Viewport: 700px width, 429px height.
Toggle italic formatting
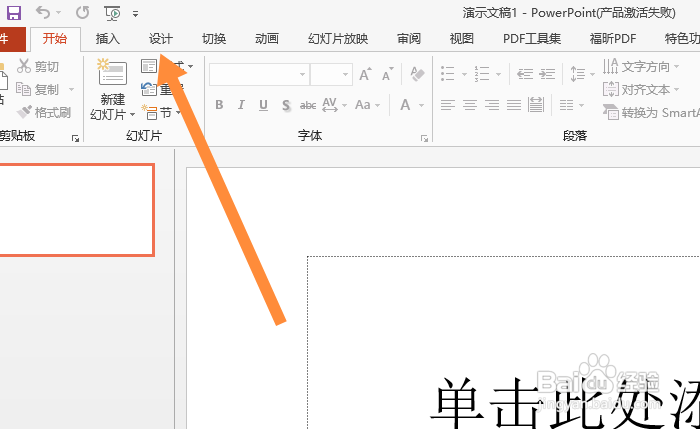[241, 105]
